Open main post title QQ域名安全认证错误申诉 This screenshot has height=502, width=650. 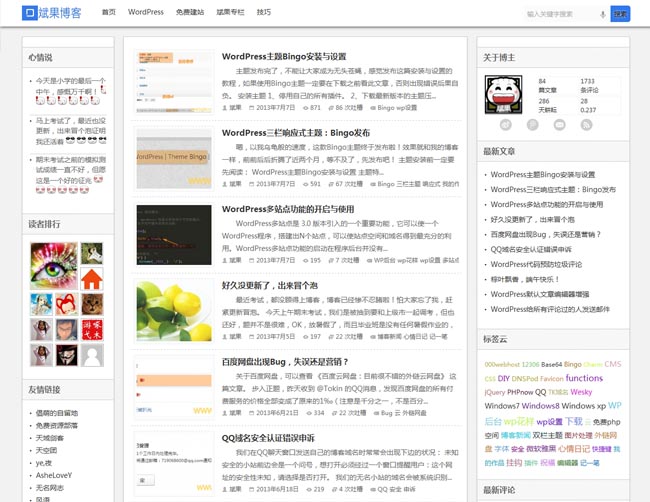268,438
